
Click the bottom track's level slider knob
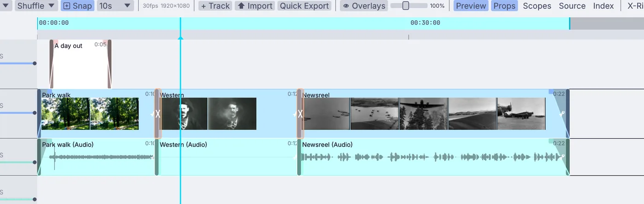pos(34,199)
